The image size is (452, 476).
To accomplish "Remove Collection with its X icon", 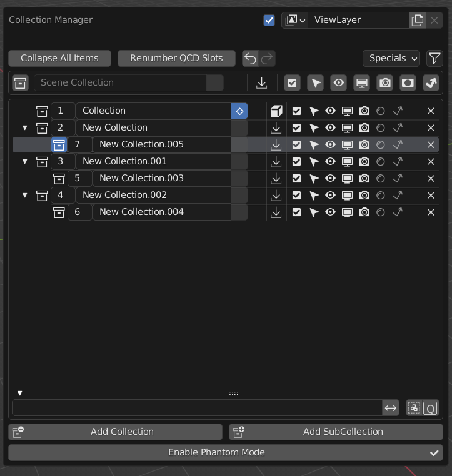I will pos(431,111).
